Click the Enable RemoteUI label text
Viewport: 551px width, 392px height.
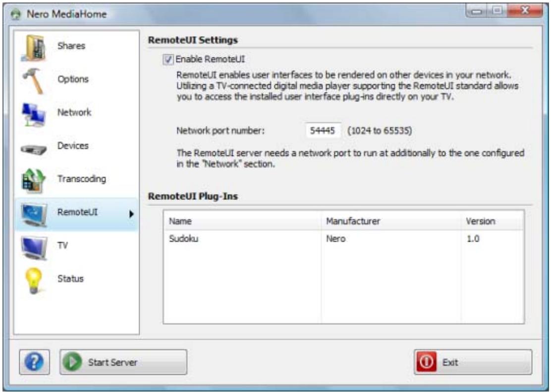[x=210, y=59]
